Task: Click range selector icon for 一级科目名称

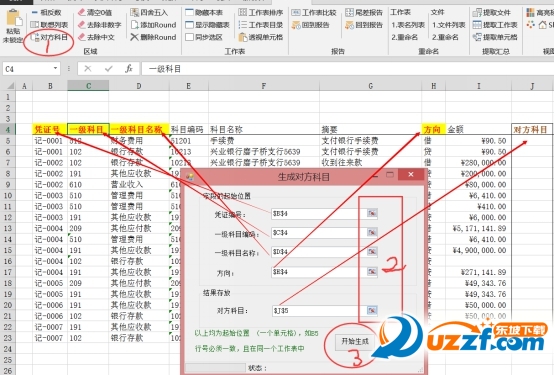Action: 372,251
